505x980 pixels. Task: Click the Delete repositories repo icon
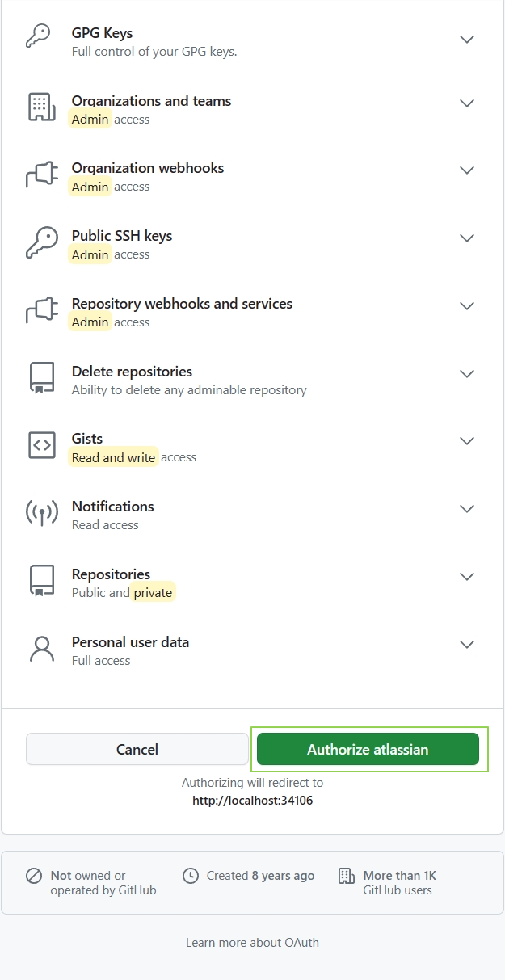[41, 379]
